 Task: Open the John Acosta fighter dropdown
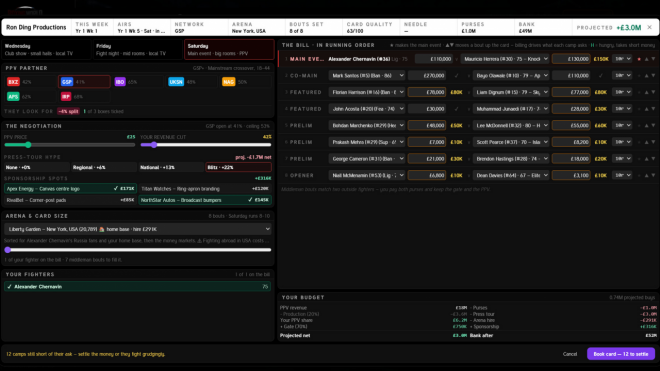point(367,109)
